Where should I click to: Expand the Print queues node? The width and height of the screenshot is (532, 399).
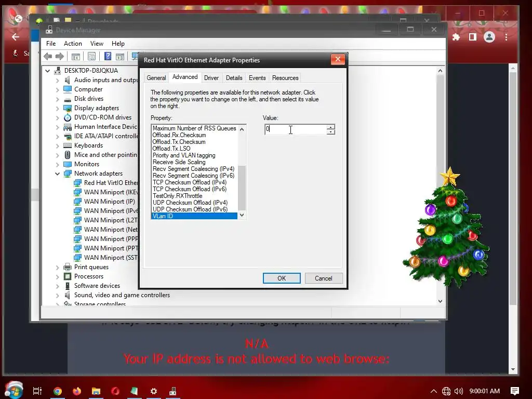[57, 268]
